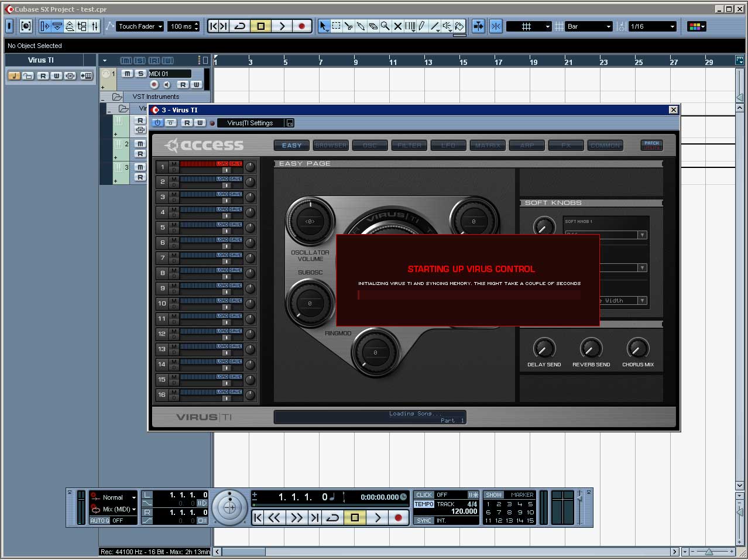Adjust the Chorus Mix knob
This screenshot has width=748, height=560.
point(637,348)
